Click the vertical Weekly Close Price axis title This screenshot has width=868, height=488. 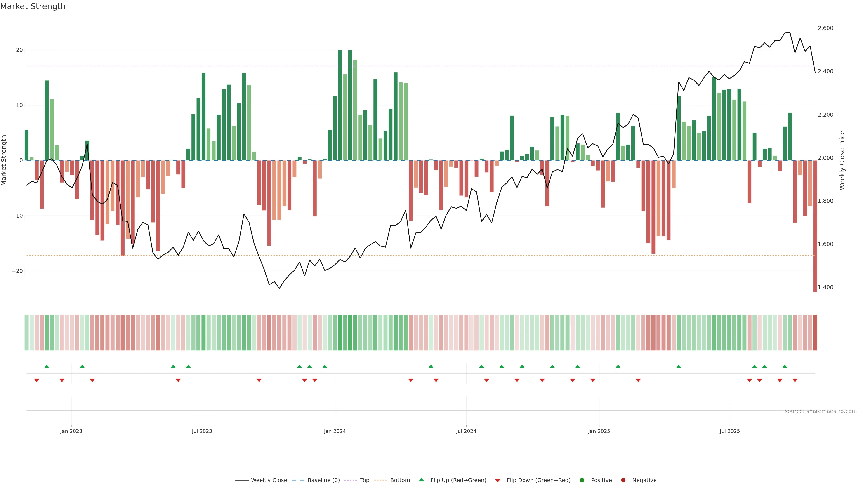coord(842,160)
